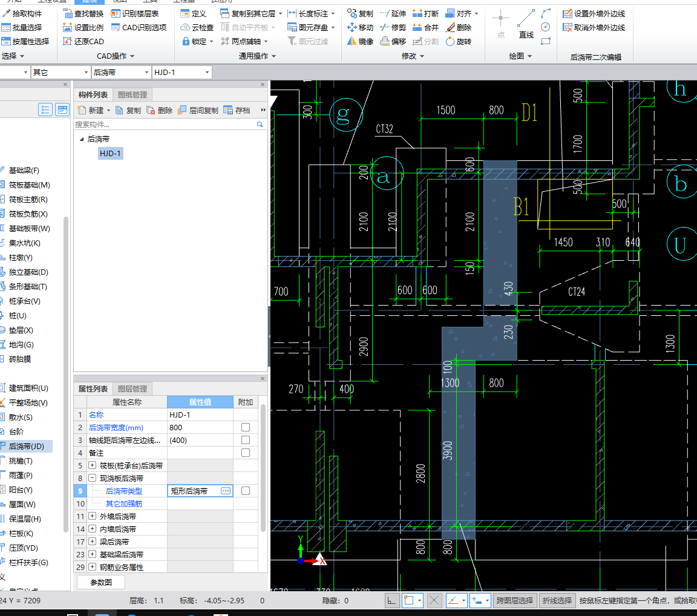Click 取消外墙外边线 tool
Screen dimensions: 697x616
594,28
